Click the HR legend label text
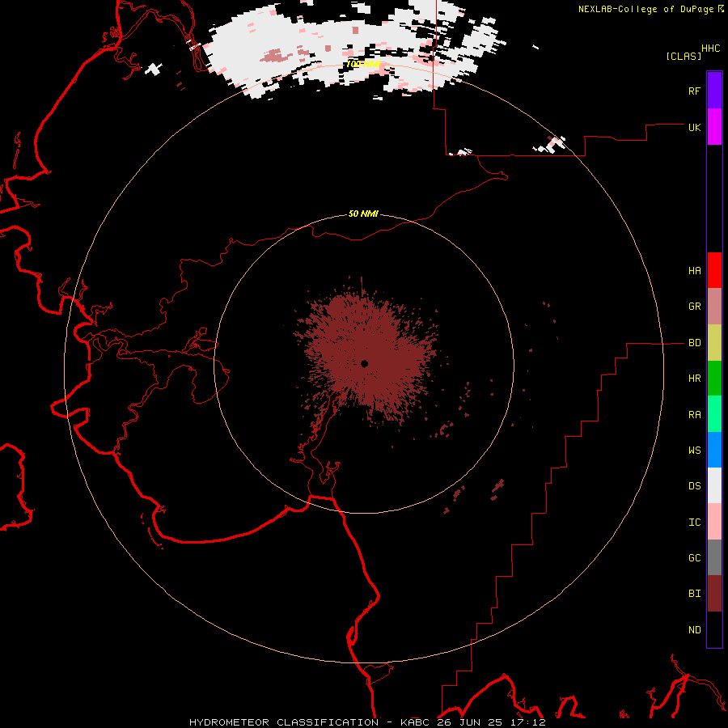The width and height of the screenshot is (728, 728). click(695, 379)
